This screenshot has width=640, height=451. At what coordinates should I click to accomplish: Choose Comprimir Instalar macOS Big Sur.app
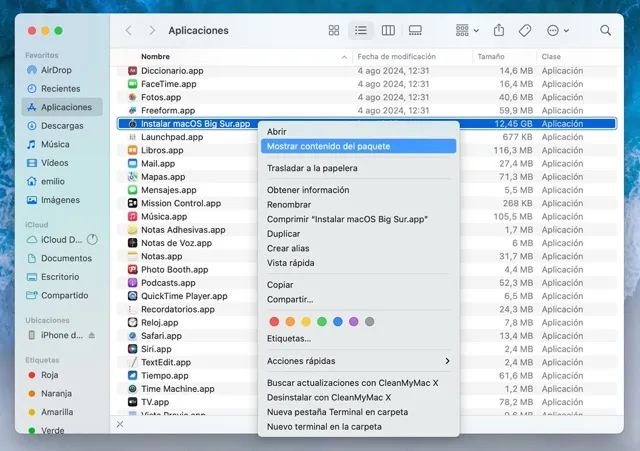358,219
